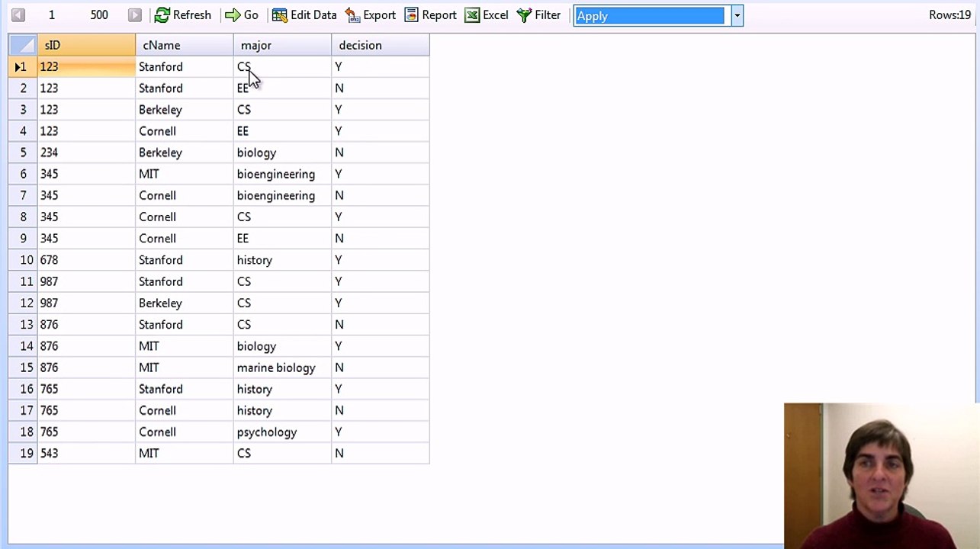Sort by the cName column header
Screen dimensions: 980x549
(185, 45)
